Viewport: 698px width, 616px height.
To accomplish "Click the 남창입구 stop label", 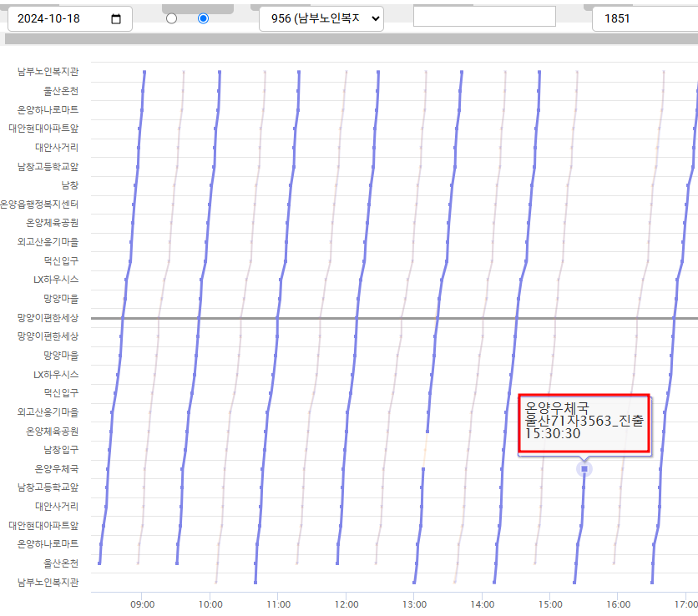I will 61,450.
